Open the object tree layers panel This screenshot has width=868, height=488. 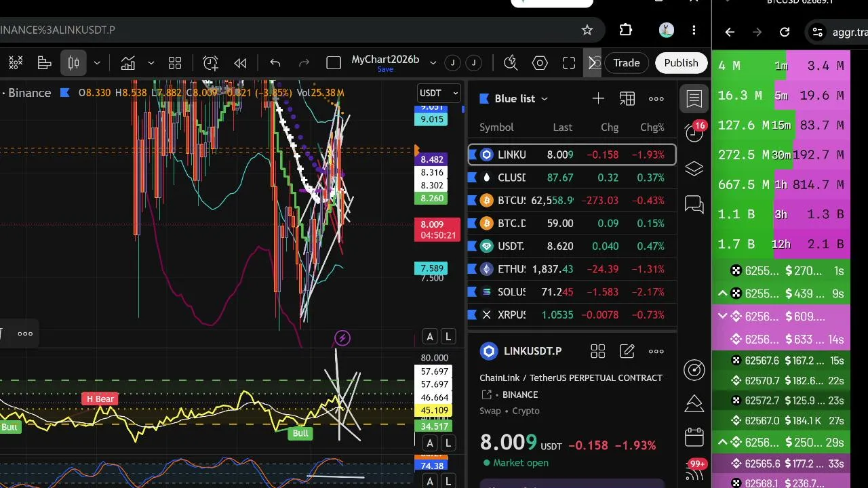click(694, 169)
